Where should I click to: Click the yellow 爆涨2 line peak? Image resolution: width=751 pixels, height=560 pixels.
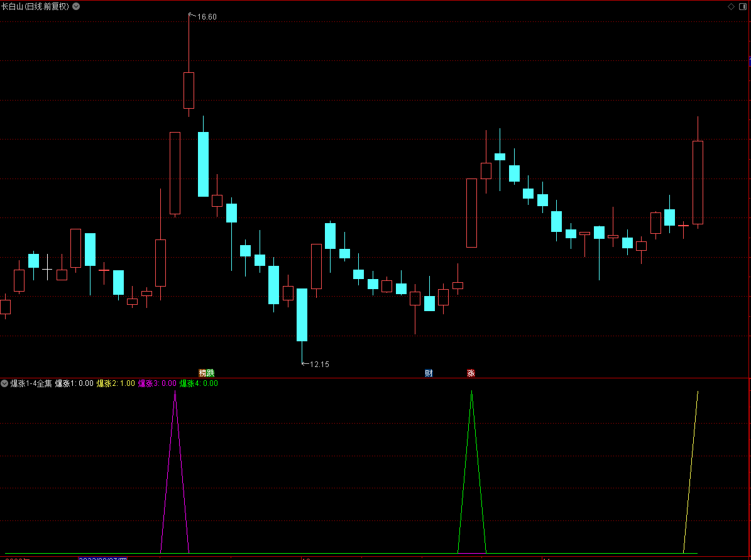click(698, 392)
